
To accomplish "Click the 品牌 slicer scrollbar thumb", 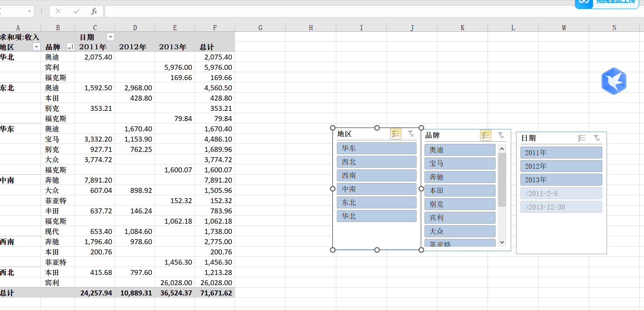I will [502, 180].
